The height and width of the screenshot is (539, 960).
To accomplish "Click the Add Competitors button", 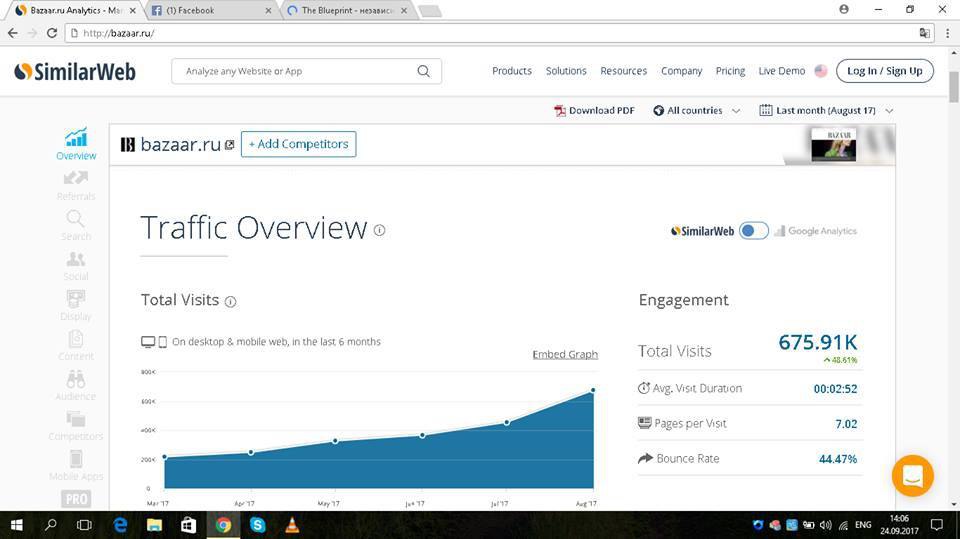I will pyautogui.click(x=298, y=144).
